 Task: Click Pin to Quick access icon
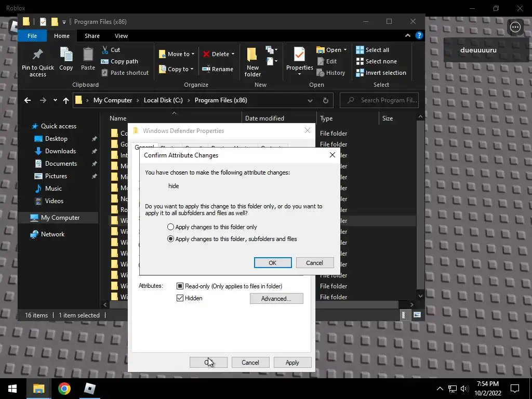pos(37,54)
